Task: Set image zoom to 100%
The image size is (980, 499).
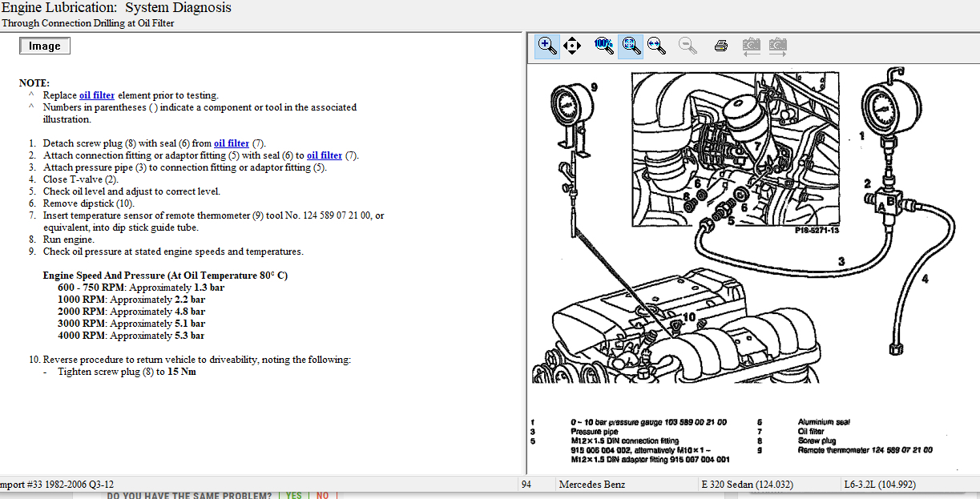Action: click(603, 46)
